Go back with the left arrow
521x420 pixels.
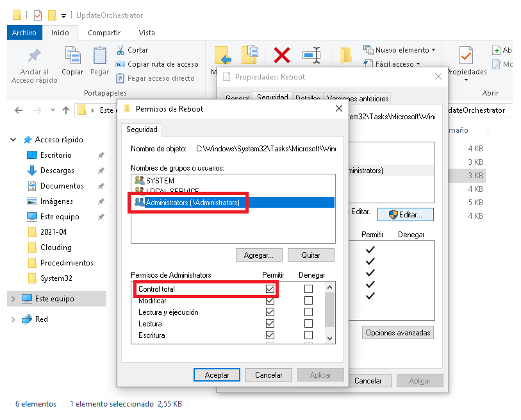pos(19,110)
